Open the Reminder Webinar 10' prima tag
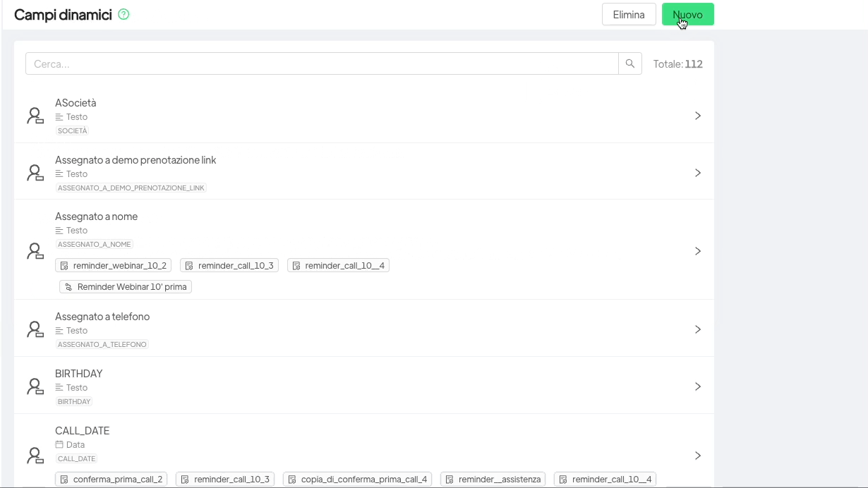The height and width of the screenshot is (488, 868). (126, 287)
